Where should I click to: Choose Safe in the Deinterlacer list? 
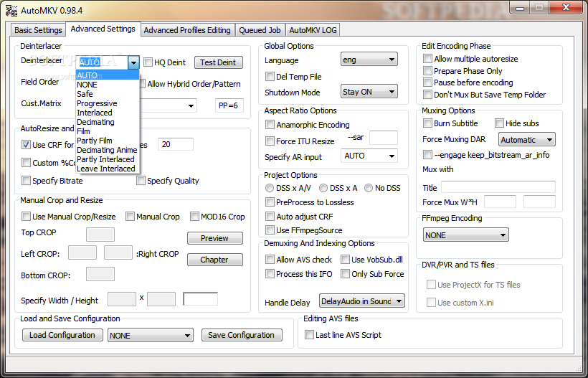pyautogui.click(x=108, y=94)
